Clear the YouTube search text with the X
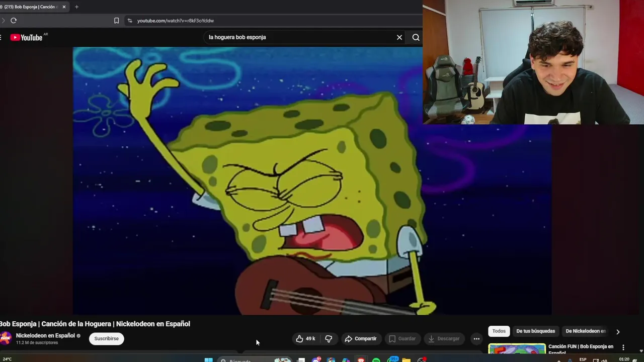 [x=399, y=37]
